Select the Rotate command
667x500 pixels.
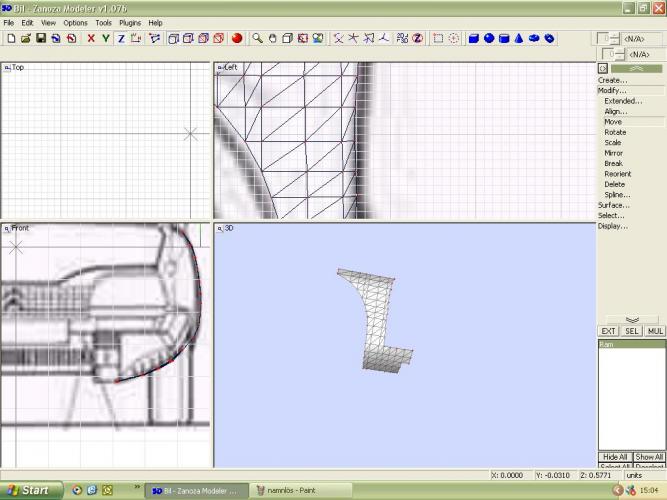[615, 132]
